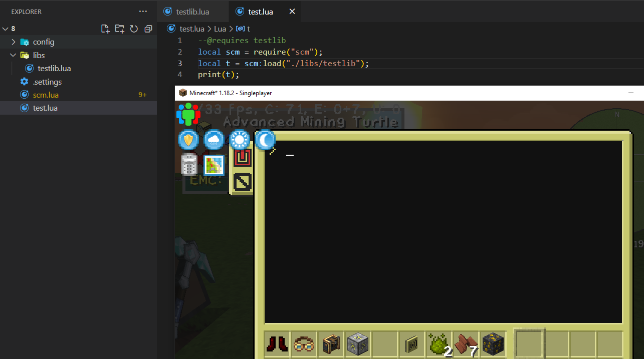This screenshot has height=359, width=644.
Task: Switch to the testlib.lua editor tab
Action: [x=192, y=12]
